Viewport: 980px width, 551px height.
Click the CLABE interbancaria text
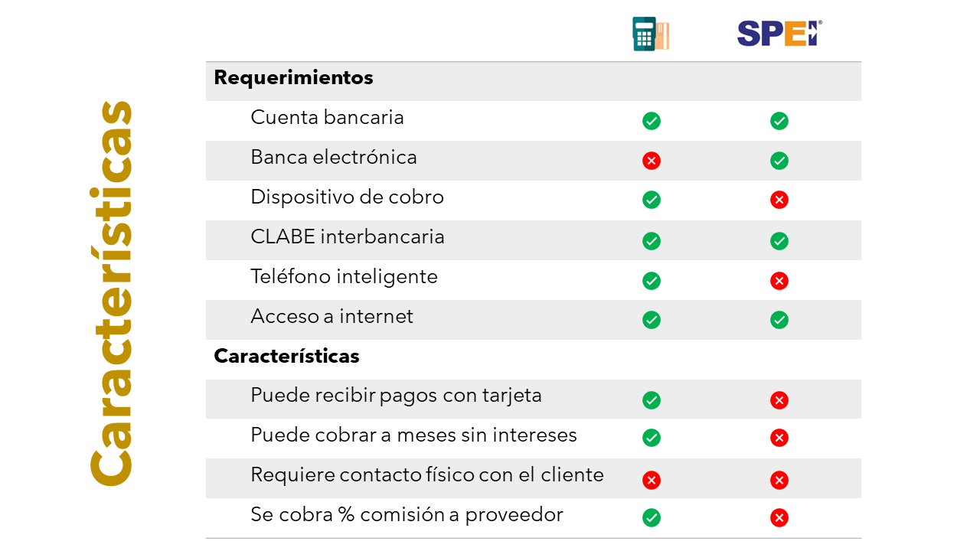pos(347,237)
